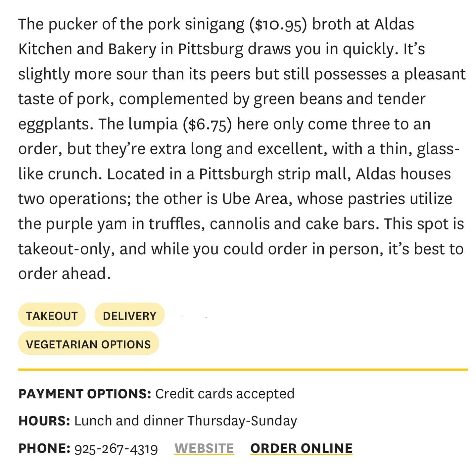
Task: Click the yellow divider line
Action: [243, 369]
